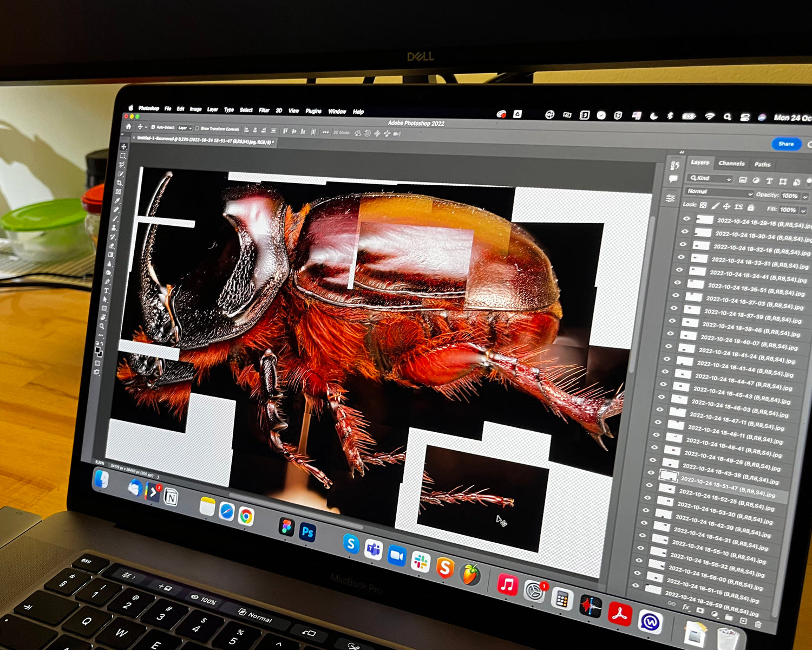The width and height of the screenshot is (812, 650).
Task: Pick the Eyedropper tool
Action: point(117,201)
